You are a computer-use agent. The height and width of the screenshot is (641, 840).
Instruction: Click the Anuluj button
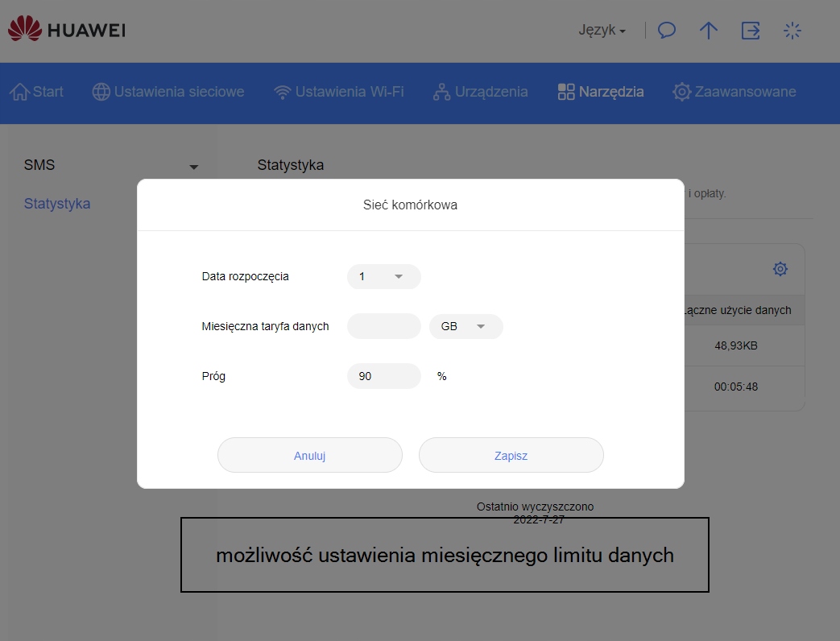point(309,455)
